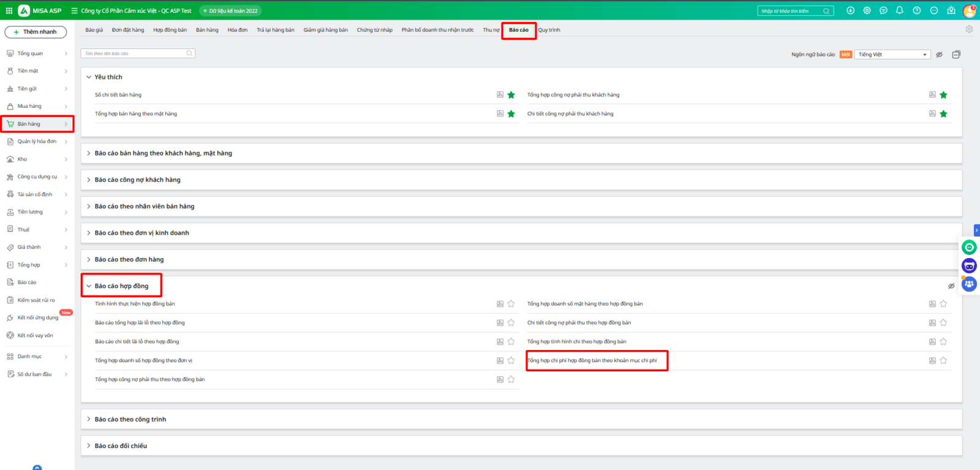980x470 pixels.
Task: Open the notifications bell icon
Action: (x=900, y=10)
